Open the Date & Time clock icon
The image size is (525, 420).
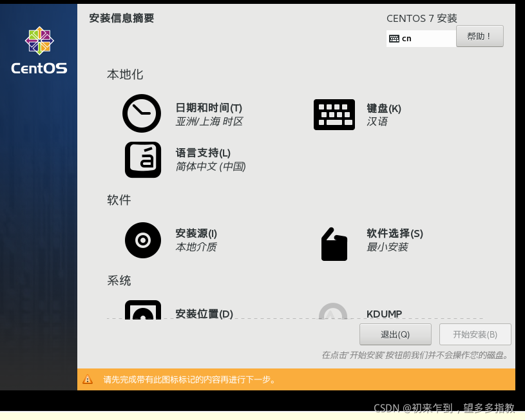tap(142, 113)
